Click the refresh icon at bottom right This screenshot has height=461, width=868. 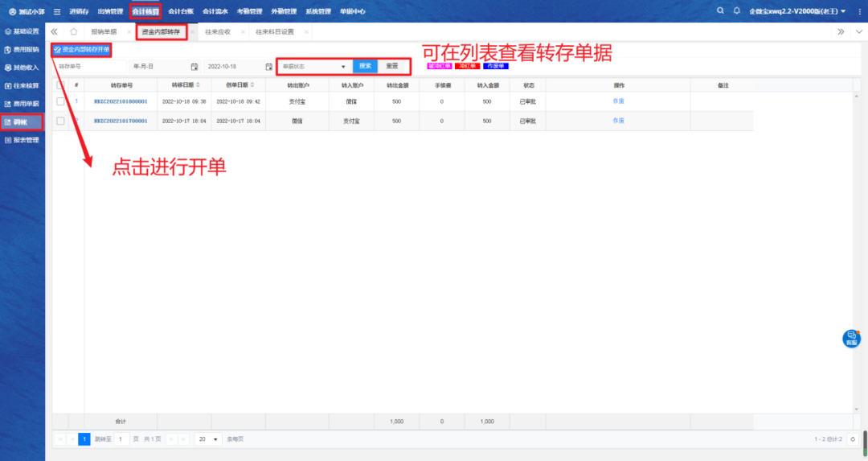pos(853,439)
